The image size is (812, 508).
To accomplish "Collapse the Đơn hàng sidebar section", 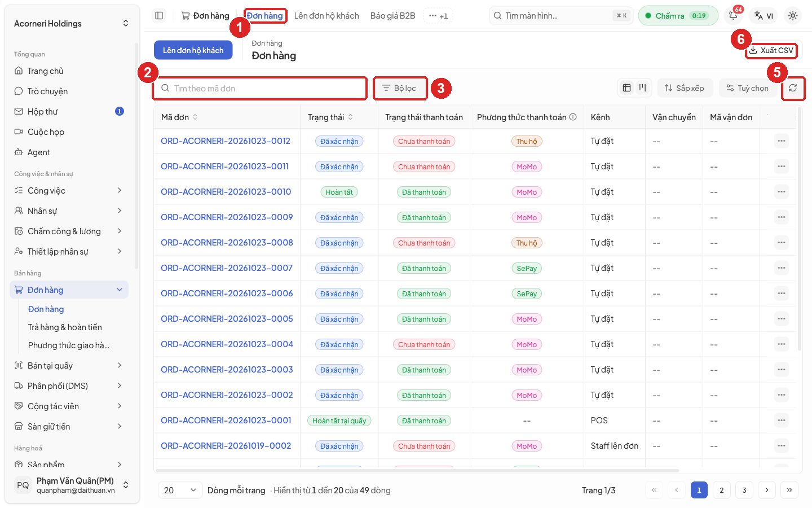I will 69,290.
